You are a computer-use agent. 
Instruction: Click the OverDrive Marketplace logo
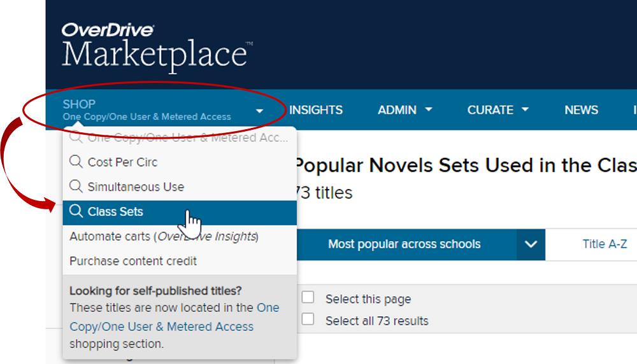(157, 48)
